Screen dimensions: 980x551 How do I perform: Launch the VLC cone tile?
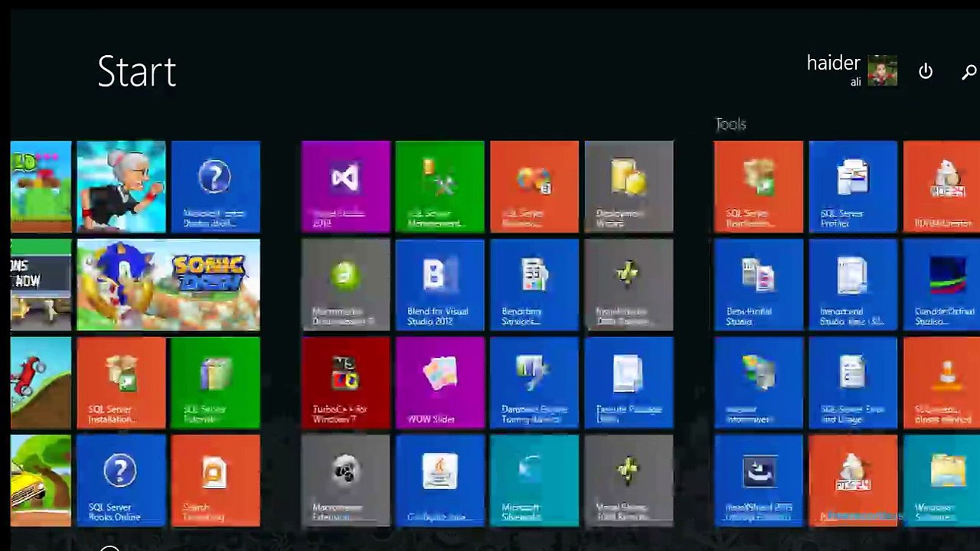point(942,383)
